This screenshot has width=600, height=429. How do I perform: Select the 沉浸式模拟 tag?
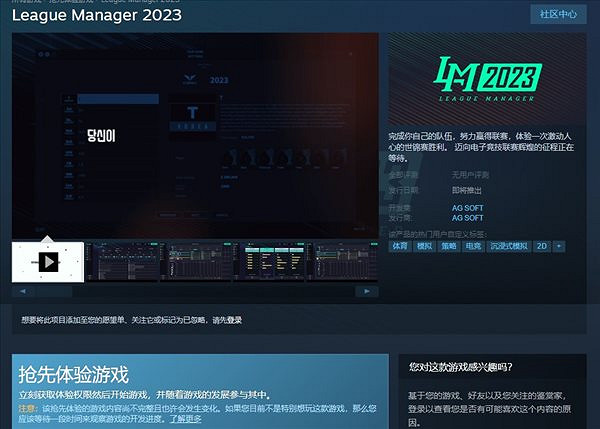tap(509, 245)
